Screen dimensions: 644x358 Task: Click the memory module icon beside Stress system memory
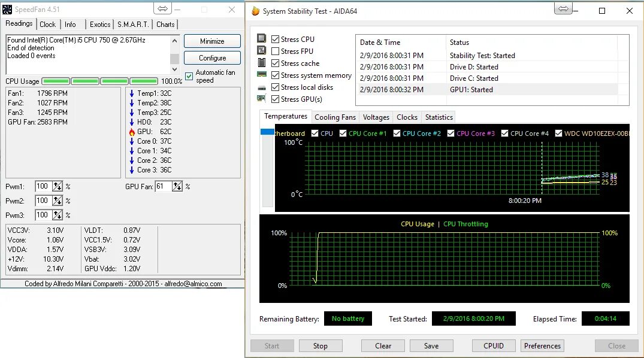pyautogui.click(x=262, y=74)
